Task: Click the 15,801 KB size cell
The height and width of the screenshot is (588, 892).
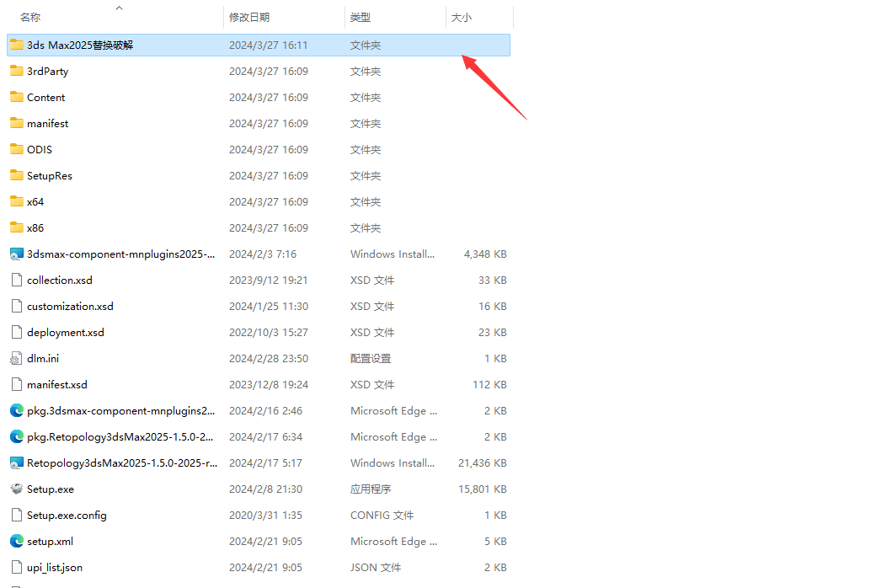Action: [x=483, y=489]
